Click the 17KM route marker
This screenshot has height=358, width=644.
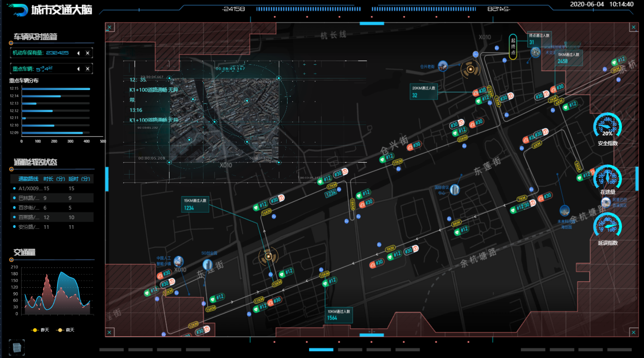point(332,186)
